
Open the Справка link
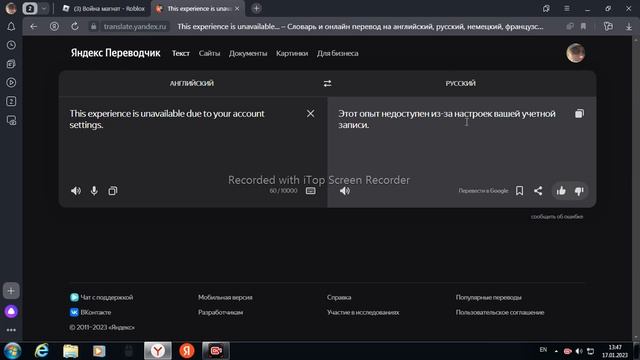click(339, 297)
